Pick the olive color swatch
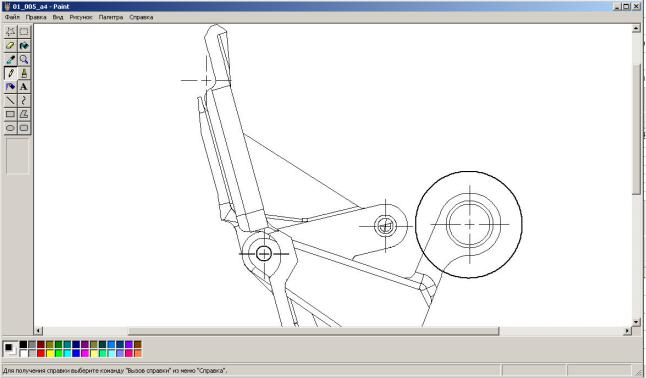 click(50, 345)
